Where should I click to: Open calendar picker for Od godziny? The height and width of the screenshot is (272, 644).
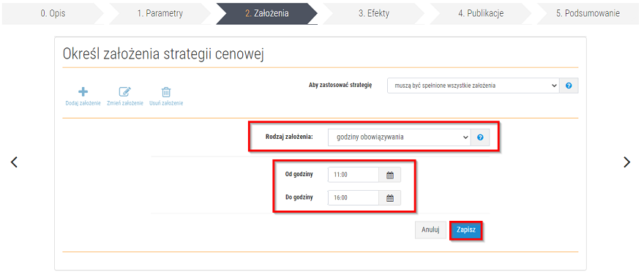pos(390,175)
